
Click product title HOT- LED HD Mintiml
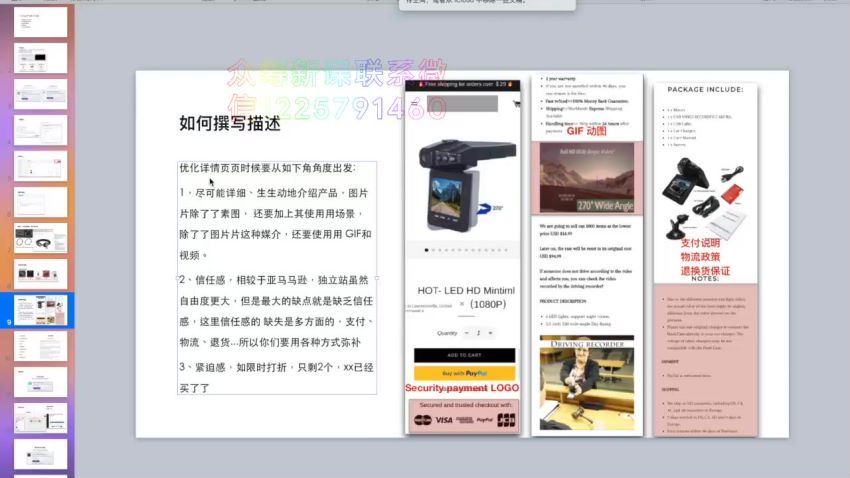466,290
